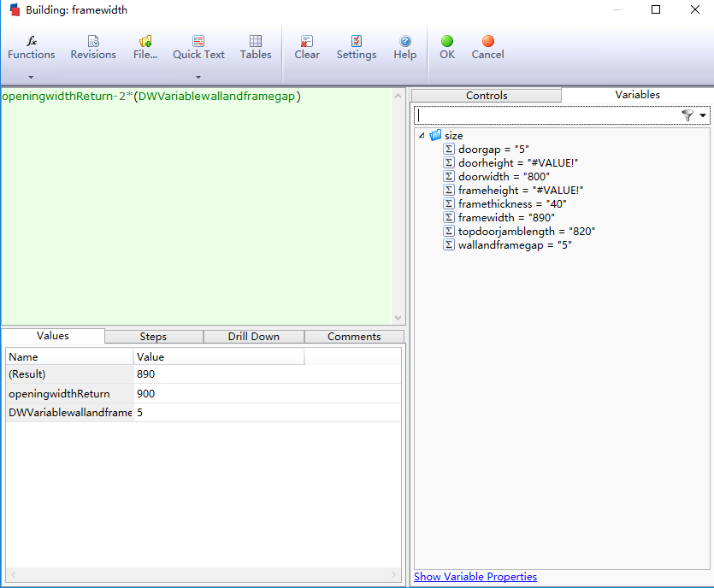Confirm the rule with green OK
The image size is (714, 588).
(447, 47)
